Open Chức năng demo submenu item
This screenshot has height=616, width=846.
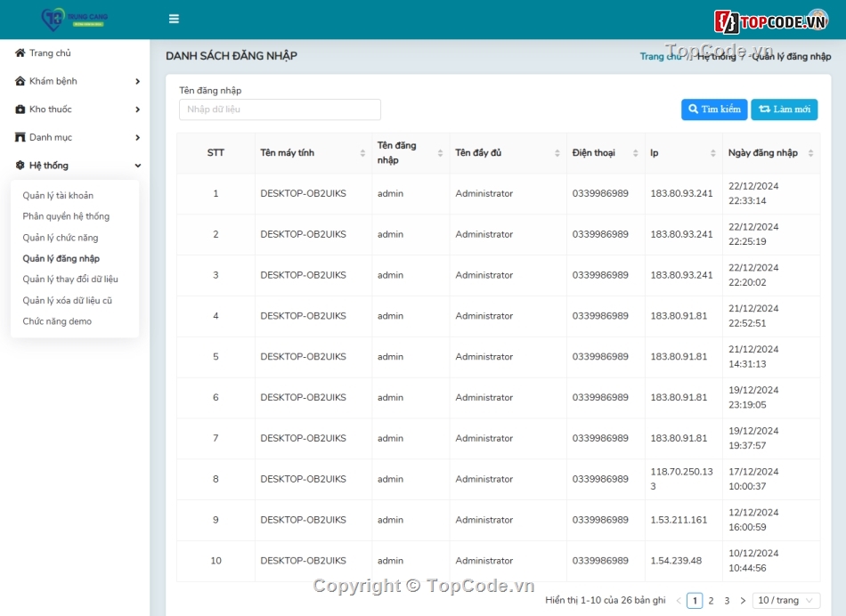(x=57, y=321)
